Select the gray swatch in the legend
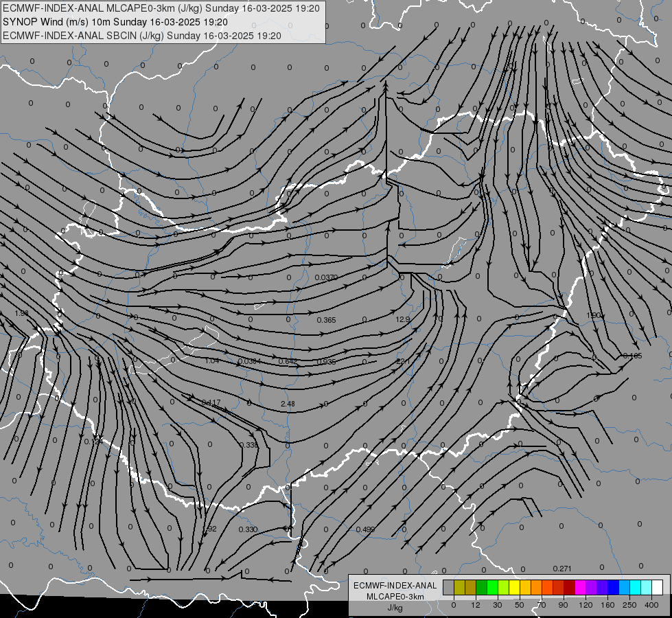Screen dimensions: 672x618 pyautogui.click(x=449, y=587)
